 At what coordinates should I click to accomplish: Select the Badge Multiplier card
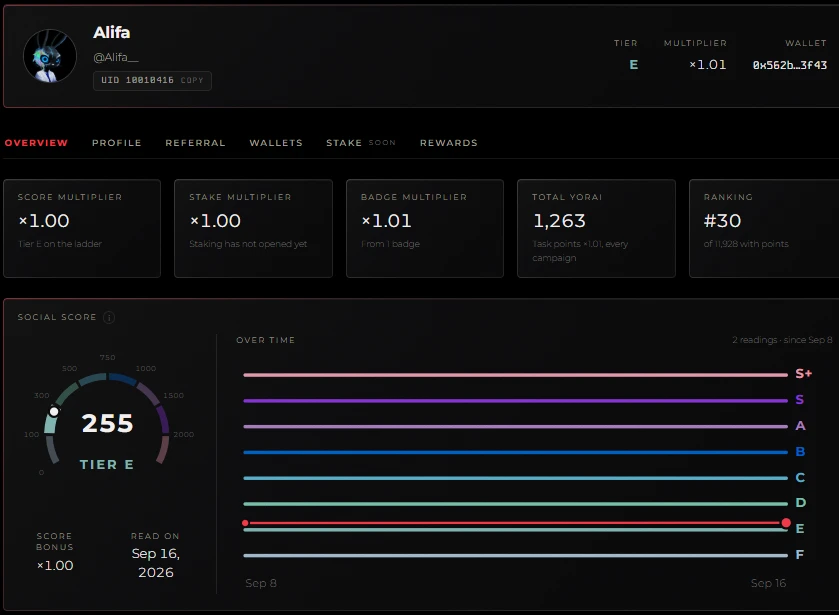tap(425, 229)
